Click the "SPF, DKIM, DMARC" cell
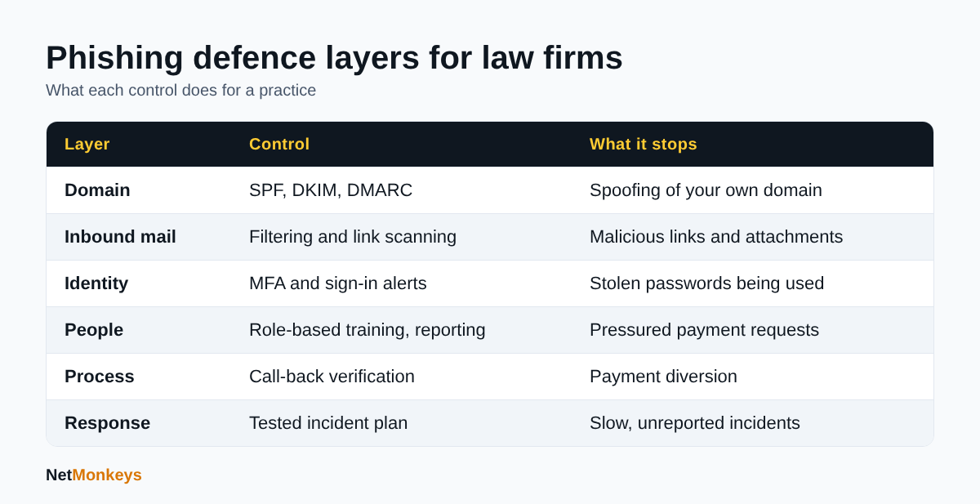 click(x=331, y=190)
